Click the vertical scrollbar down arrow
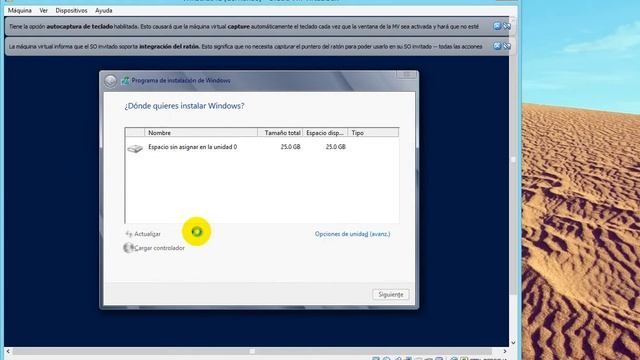The image size is (640, 360). coord(513,343)
